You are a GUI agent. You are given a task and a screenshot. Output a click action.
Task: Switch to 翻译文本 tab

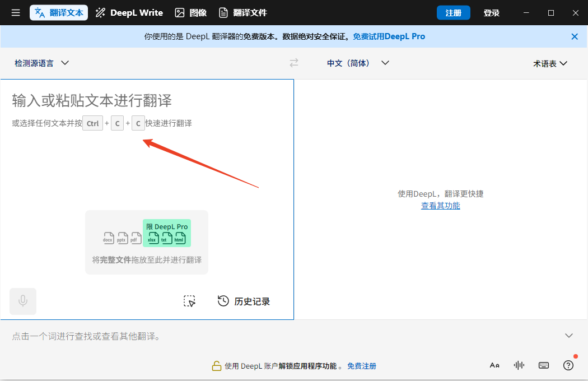(x=59, y=13)
